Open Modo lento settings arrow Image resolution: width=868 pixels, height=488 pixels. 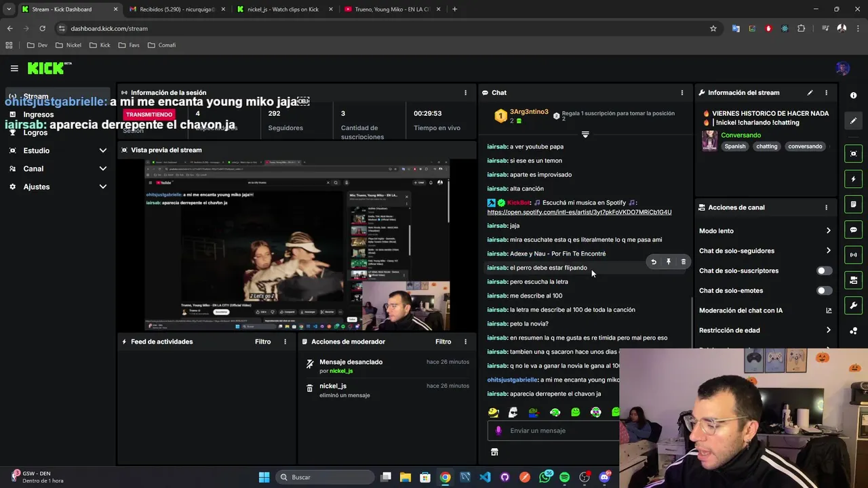pos(828,231)
